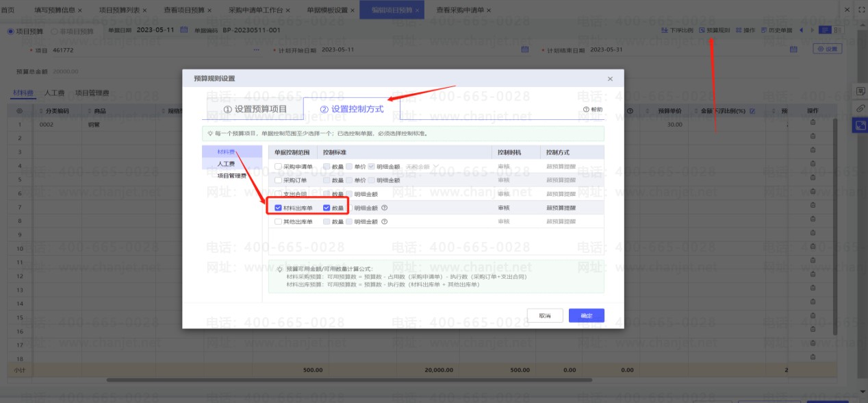Open calendar picker for 计划开始日期
868x403 pixels.
[525, 49]
